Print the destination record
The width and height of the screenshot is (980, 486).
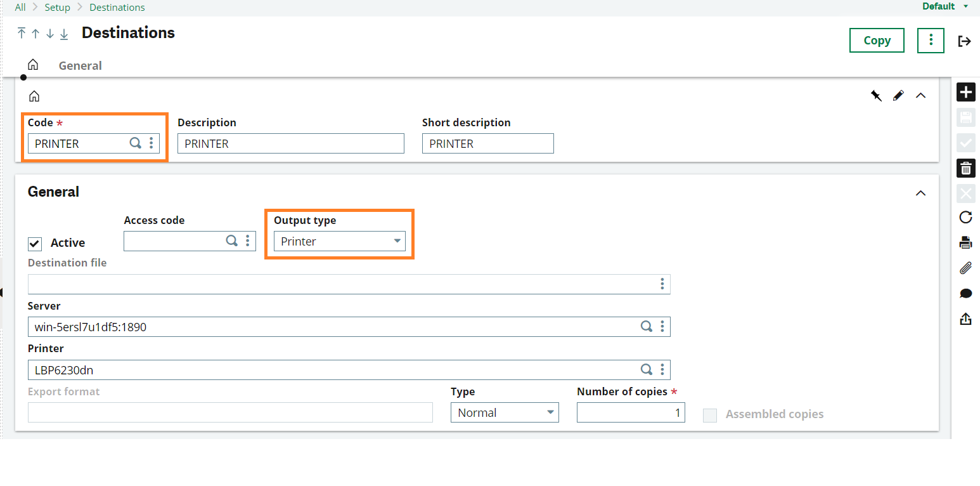pyautogui.click(x=965, y=242)
